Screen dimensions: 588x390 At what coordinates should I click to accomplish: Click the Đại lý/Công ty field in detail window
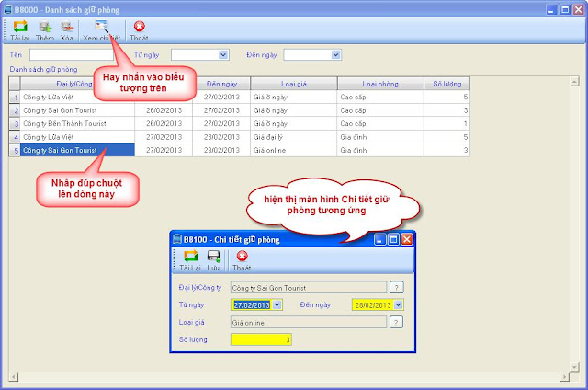tap(309, 288)
